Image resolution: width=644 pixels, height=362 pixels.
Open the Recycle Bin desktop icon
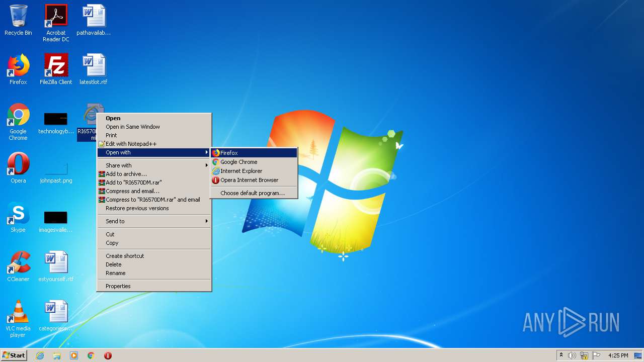[18, 21]
